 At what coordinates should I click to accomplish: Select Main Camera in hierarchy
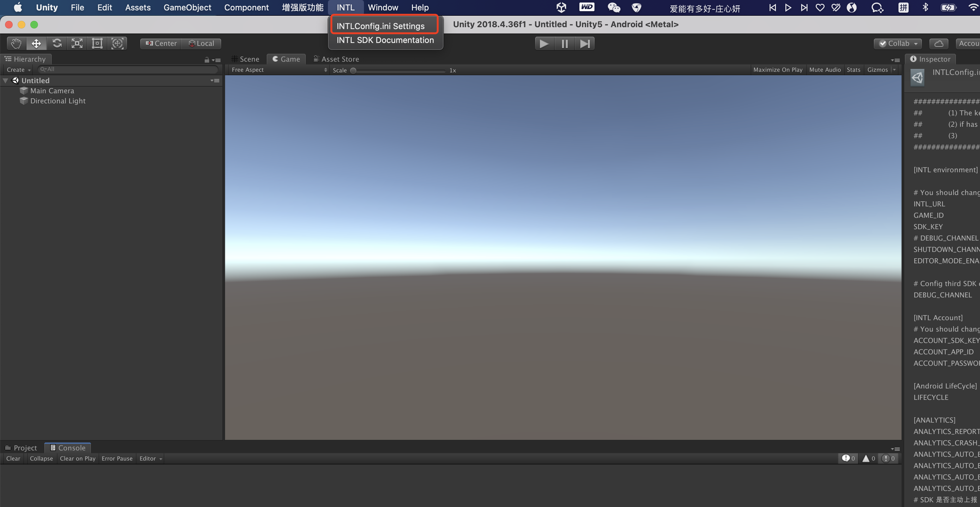coord(52,90)
